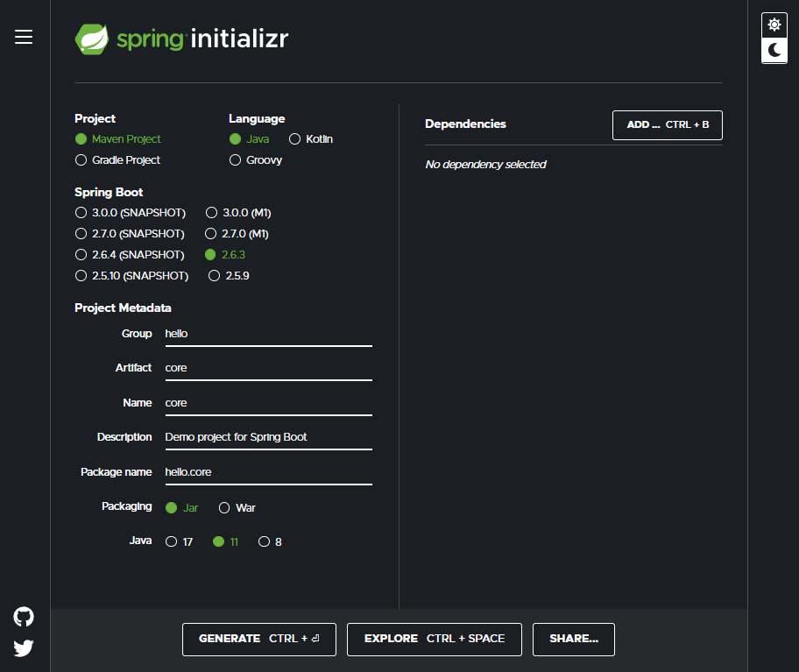Click the EXPLORE project button

435,639
